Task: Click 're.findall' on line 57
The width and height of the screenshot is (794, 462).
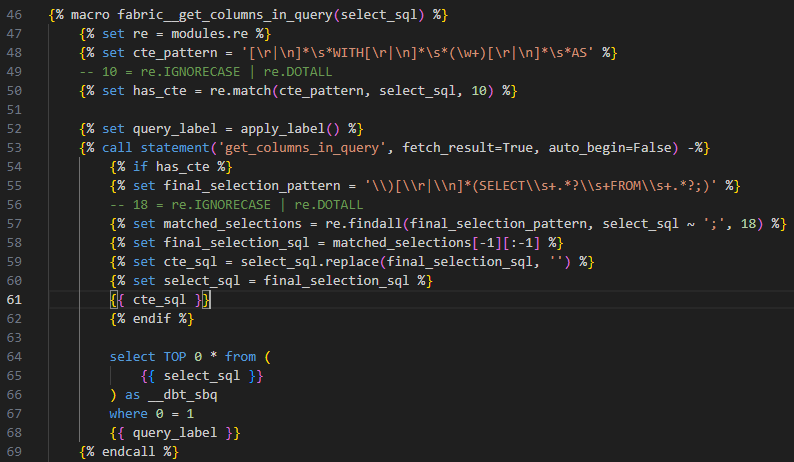Action: click(364, 224)
